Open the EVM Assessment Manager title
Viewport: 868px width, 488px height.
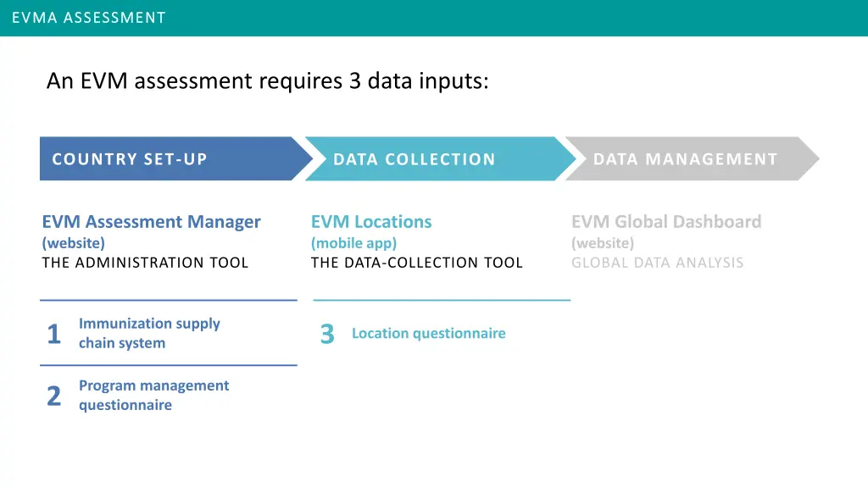tap(151, 222)
